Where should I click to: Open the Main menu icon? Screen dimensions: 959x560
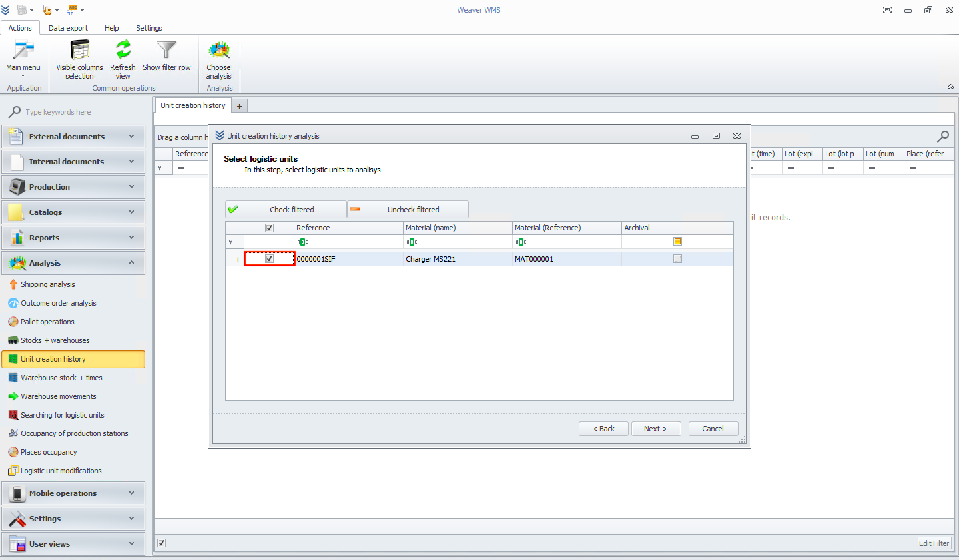coord(23,51)
